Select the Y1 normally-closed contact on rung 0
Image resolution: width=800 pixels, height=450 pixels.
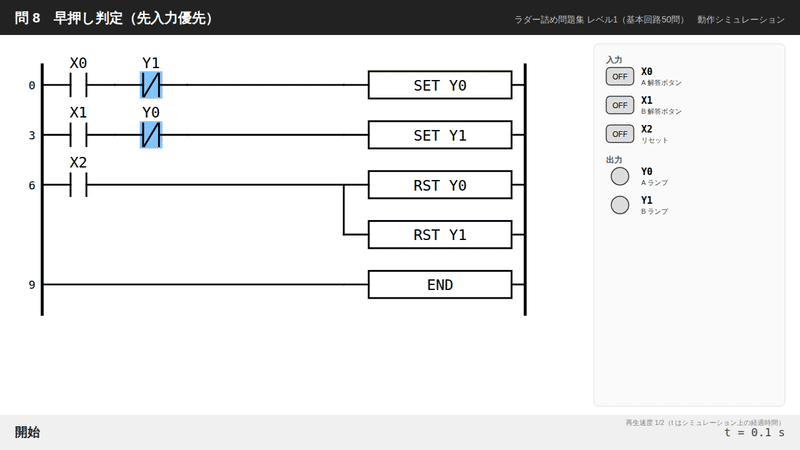point(151,85)
